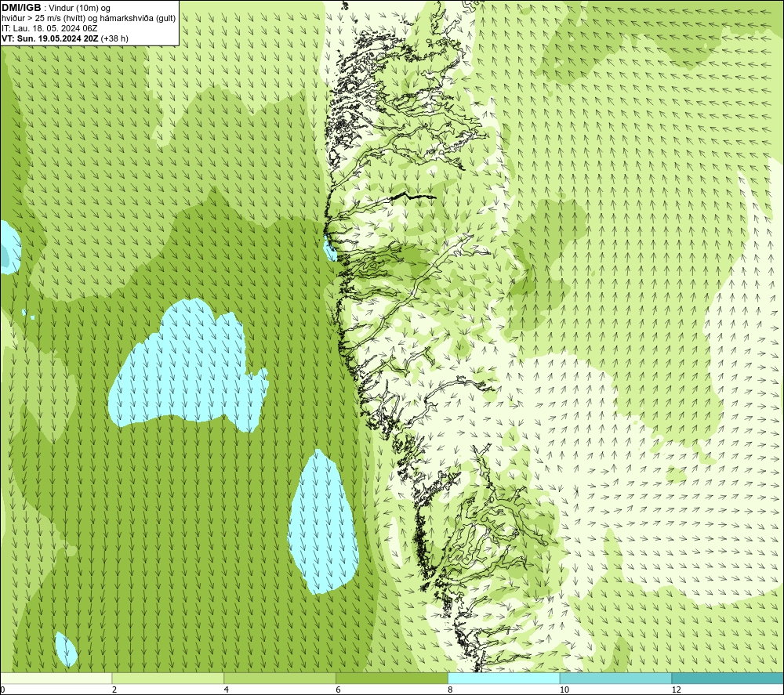Click the small cyan spot at the coast

pos(330,250)
